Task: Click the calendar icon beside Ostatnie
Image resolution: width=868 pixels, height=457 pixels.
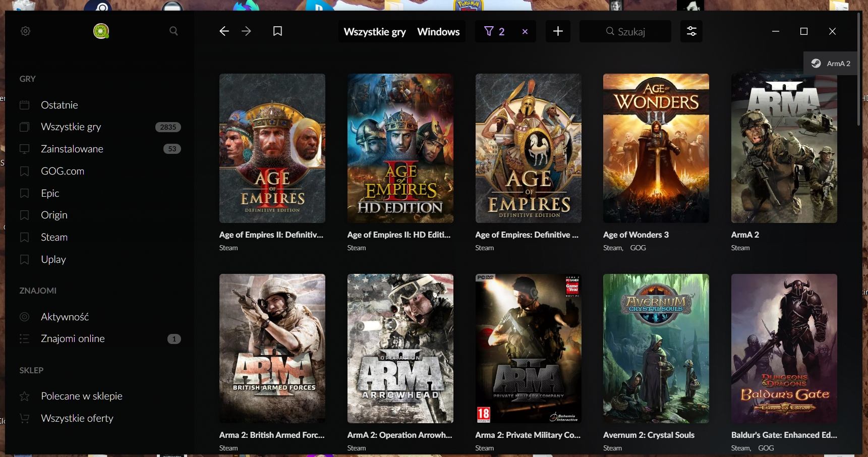Action: pos(24,105)
